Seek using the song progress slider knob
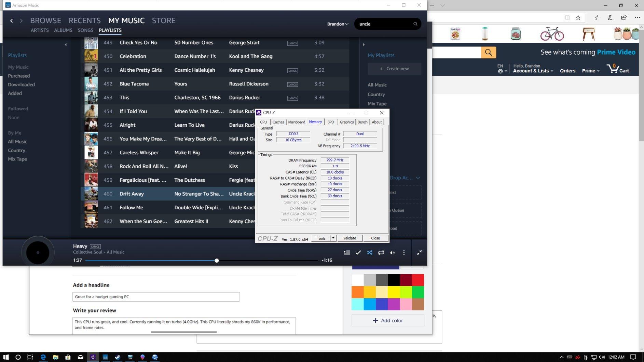Screen dimensions: 644x362 tap(217, 261)
